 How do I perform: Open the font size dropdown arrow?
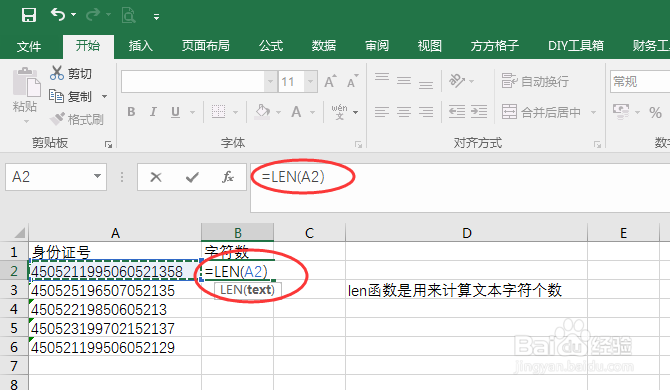tap(311, 81)
